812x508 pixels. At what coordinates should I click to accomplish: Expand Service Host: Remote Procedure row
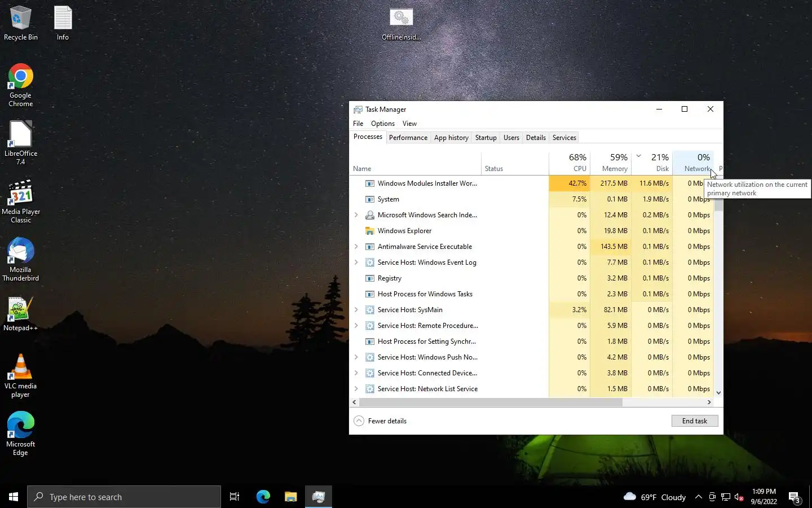point(356,326)
